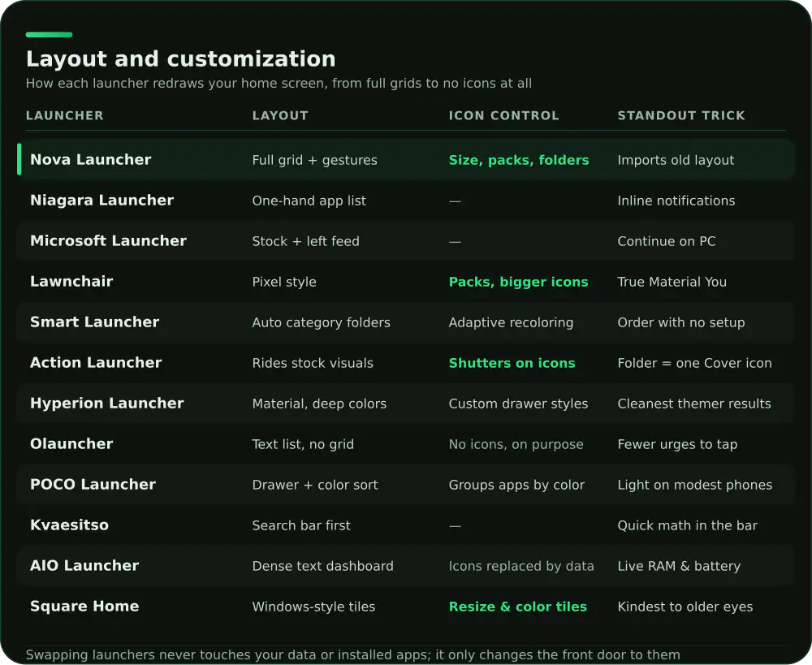Viewport: 812px width, 665px height.
Task: Click 'Inline notifications' cell
Action: (676, 201)
